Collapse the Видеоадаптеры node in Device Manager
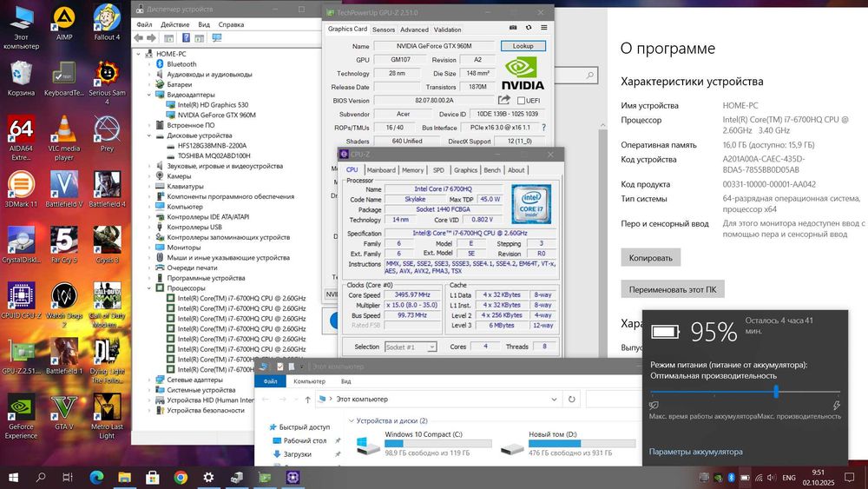868x489 pixels. [149, 95]
